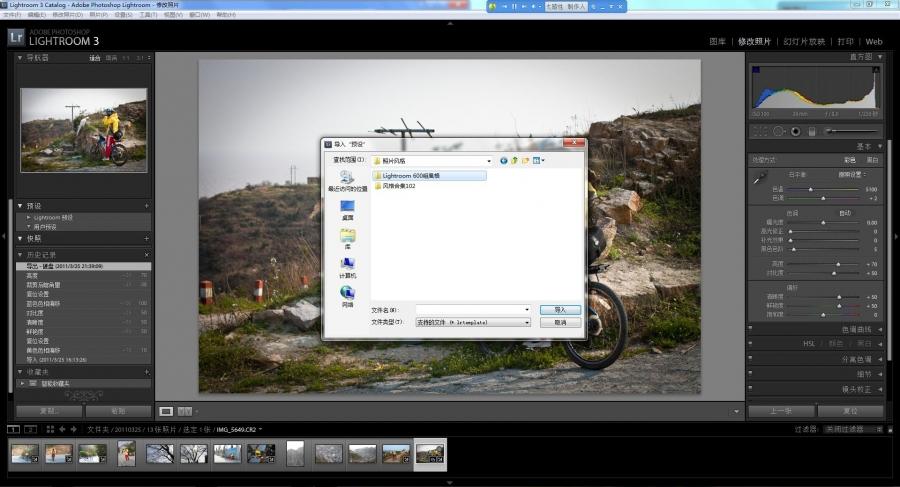Adjust the exposure (曝光度) slider
This screenshot has height=487, width=900.
coord(823,222)
